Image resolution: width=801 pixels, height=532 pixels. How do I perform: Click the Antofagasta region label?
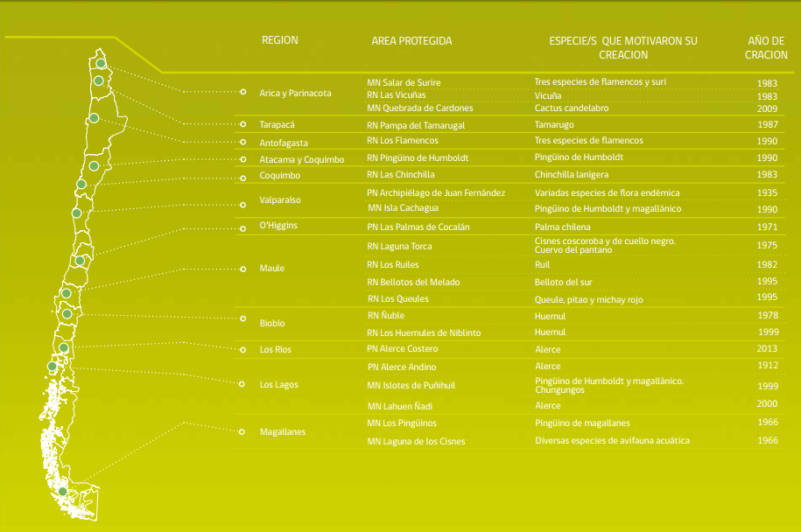tap(284, 143)
